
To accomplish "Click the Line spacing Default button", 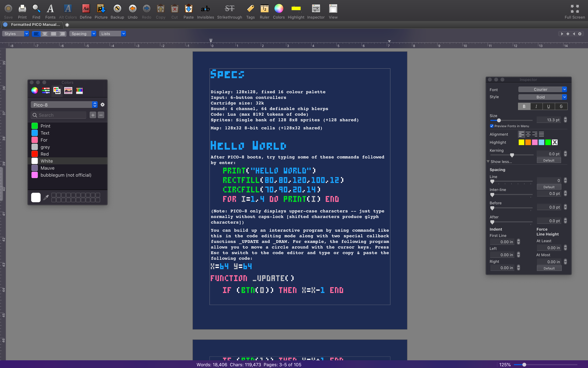I will point(549,187).
